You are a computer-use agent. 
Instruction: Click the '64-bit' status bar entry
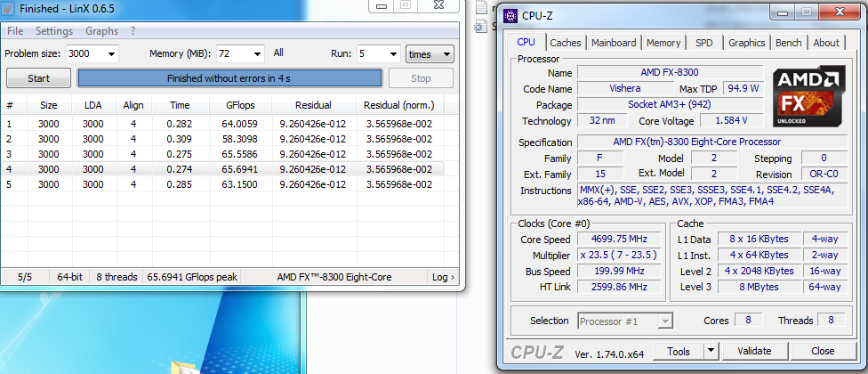click(69, 277)
